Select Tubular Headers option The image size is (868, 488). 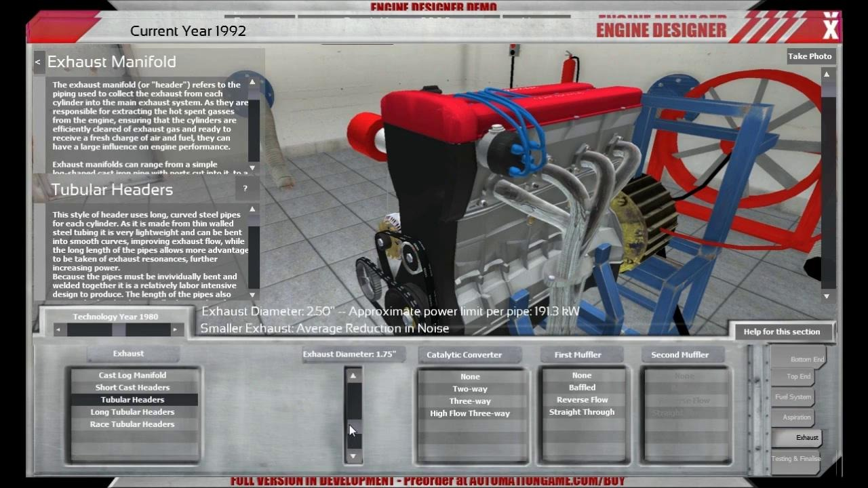click(132, 399)
